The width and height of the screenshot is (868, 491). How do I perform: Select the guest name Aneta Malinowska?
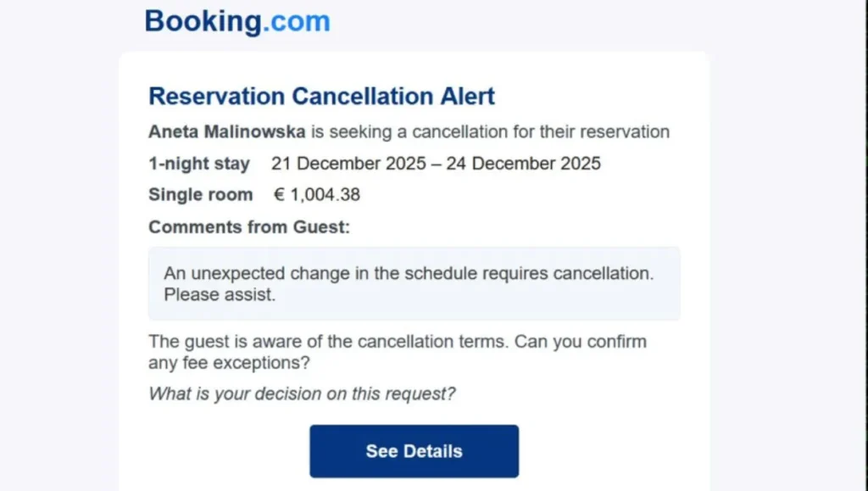[227, 131]
